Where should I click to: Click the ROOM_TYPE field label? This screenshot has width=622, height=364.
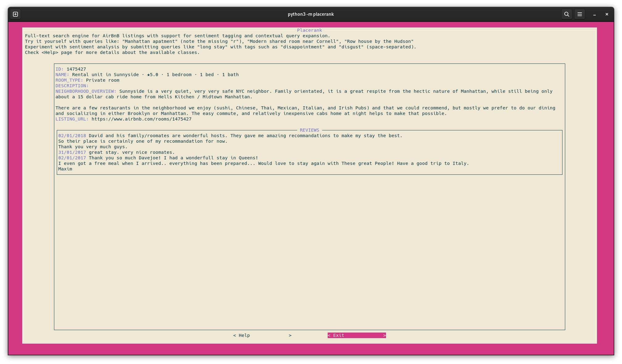pyautogui.click(x=69, y=80)
